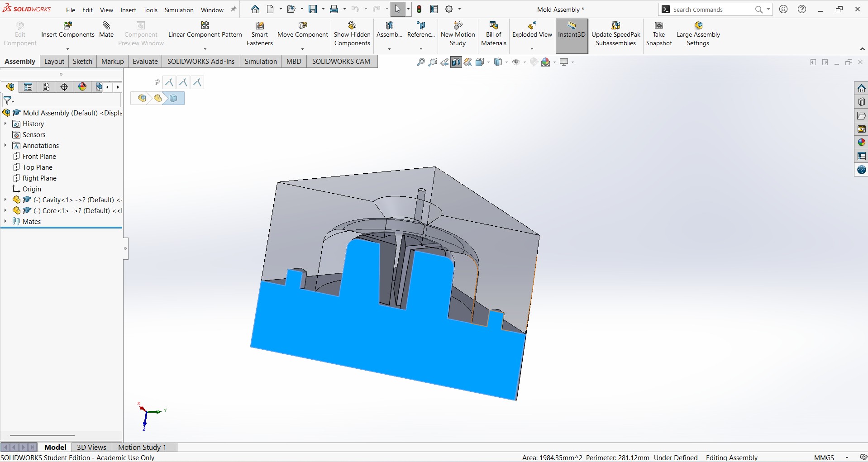868x462 pixels.
Task: Switch to the Evaluate tab
Action: [x=145, y=62]
